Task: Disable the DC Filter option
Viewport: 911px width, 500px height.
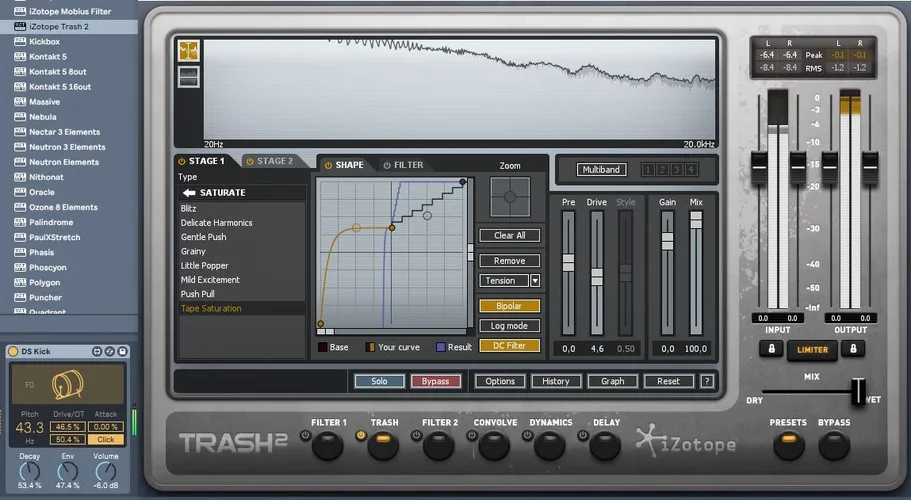Action: pyautogui.click(x=509, y=346)
